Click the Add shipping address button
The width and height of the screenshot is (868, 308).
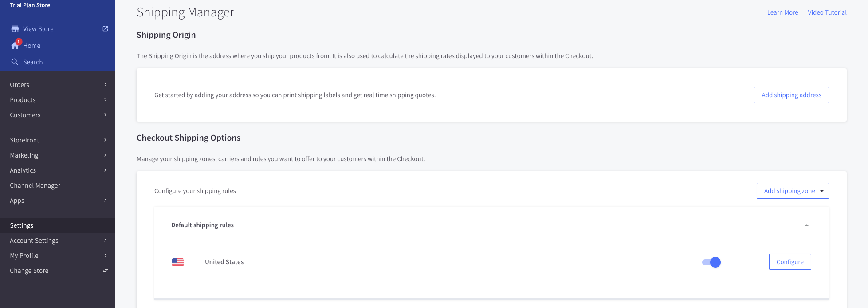(x=791, y=95)
